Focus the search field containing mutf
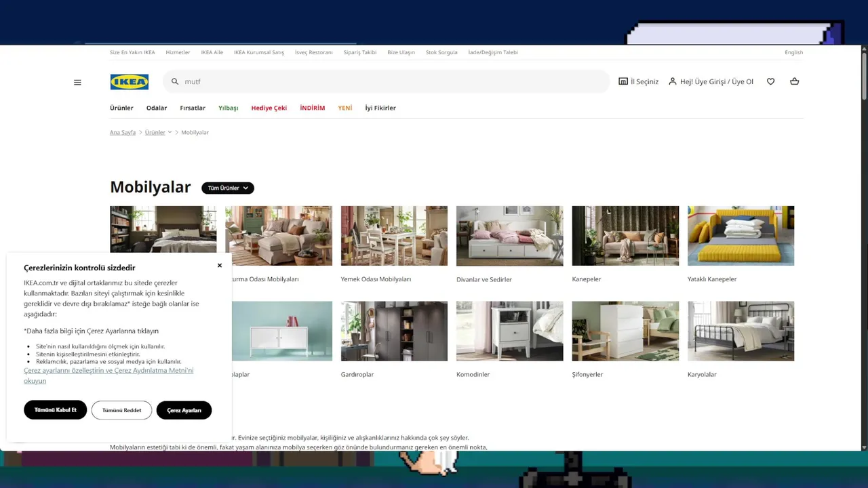Image resolution: width=868 pixels, height=488 pixels. (x=387, y=81)
